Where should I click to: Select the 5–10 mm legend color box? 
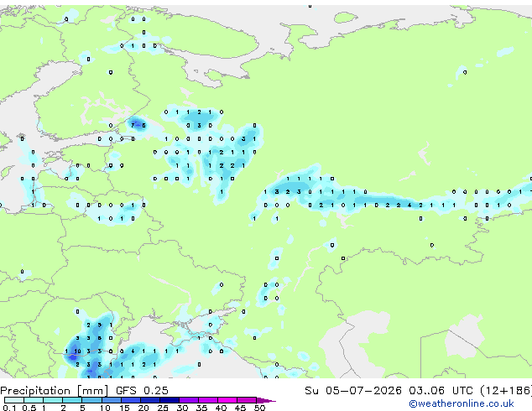coord(91,400)
